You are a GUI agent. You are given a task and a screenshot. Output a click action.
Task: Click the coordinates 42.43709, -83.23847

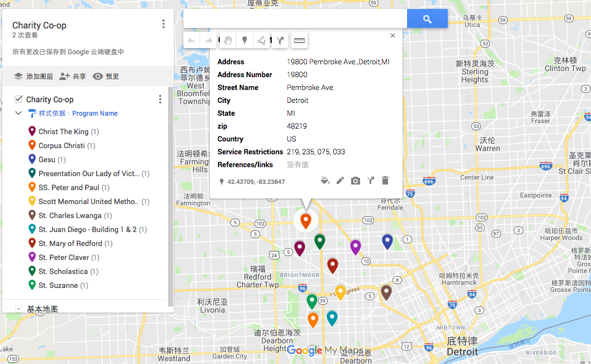256,182
